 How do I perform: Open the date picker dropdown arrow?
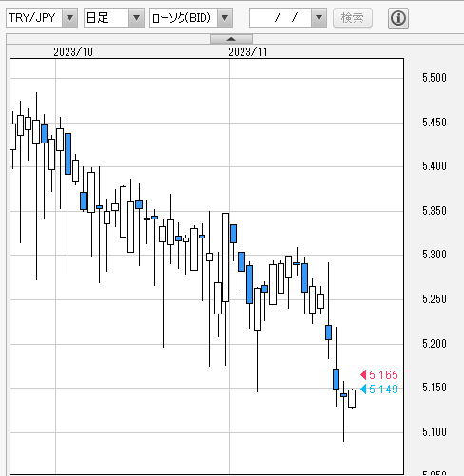[x=319, y=18]
